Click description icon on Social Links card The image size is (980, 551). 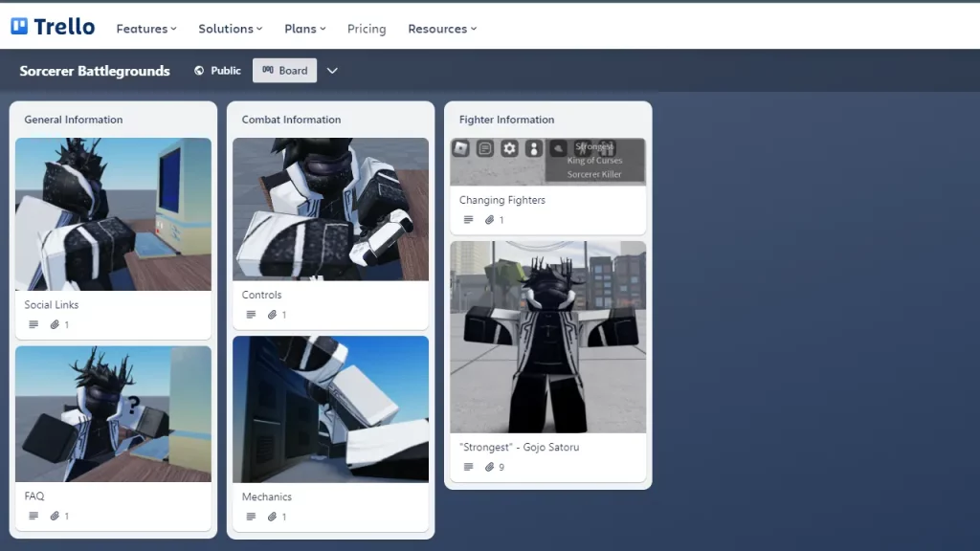pyautogui.click(x=33, y=324)
